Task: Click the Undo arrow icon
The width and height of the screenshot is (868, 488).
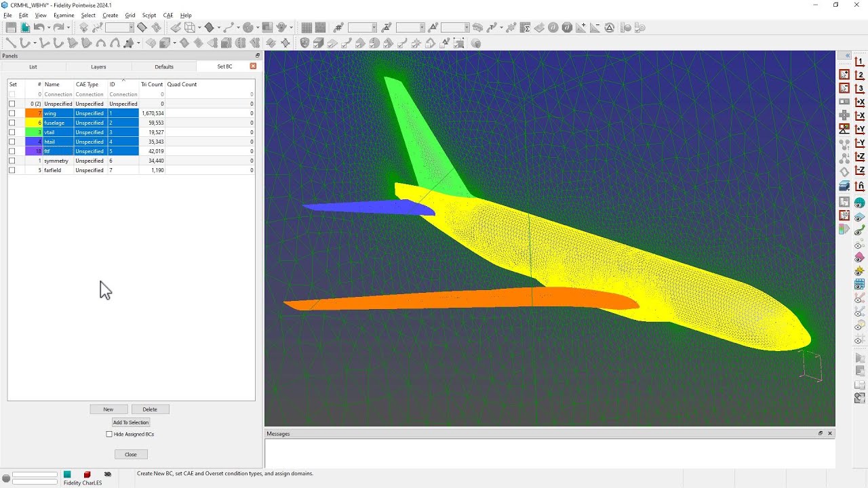Action: point(38,28)
